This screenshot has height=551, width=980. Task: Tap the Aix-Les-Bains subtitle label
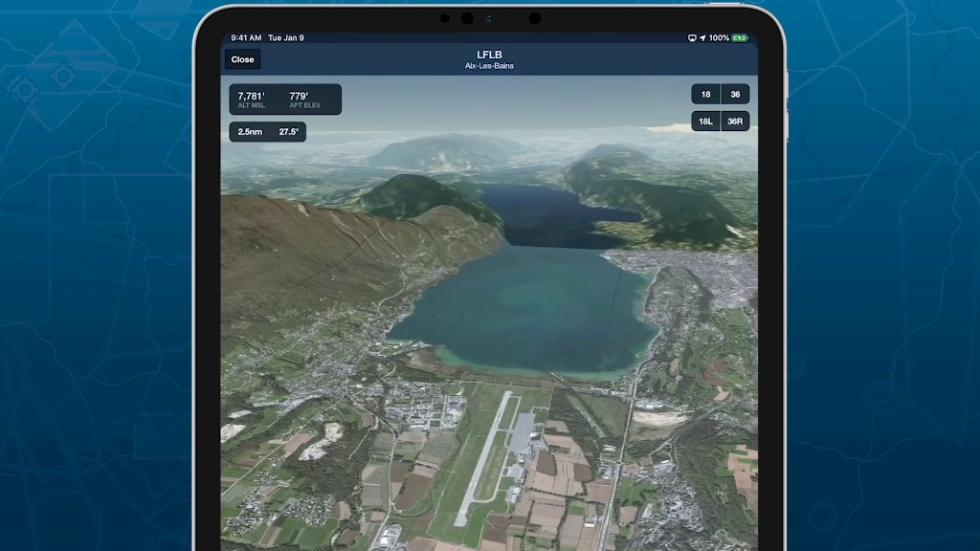pyautogui.click(x=487, y=65)
